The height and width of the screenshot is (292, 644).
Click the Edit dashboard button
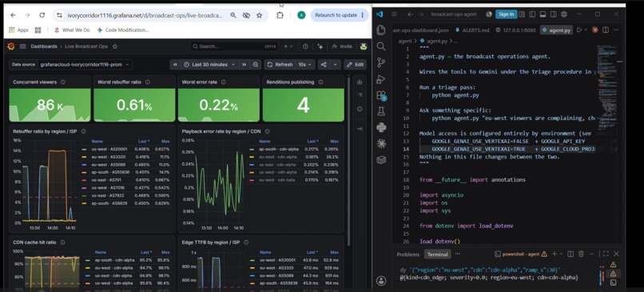[356, 65]
